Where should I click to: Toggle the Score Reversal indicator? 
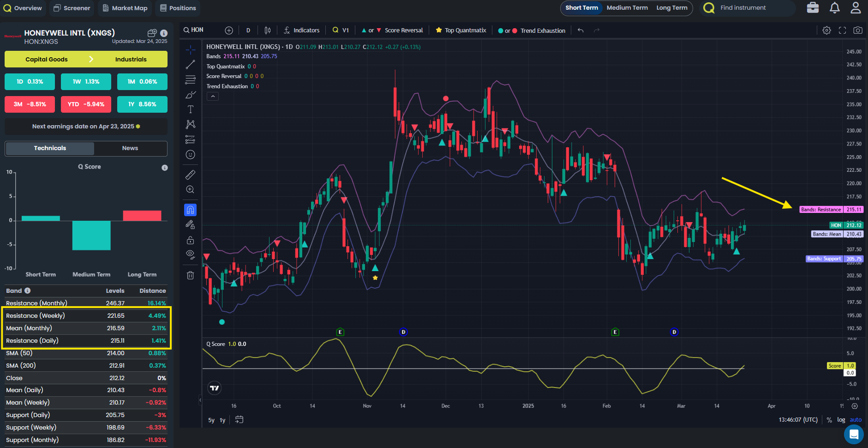pos(392,30)
